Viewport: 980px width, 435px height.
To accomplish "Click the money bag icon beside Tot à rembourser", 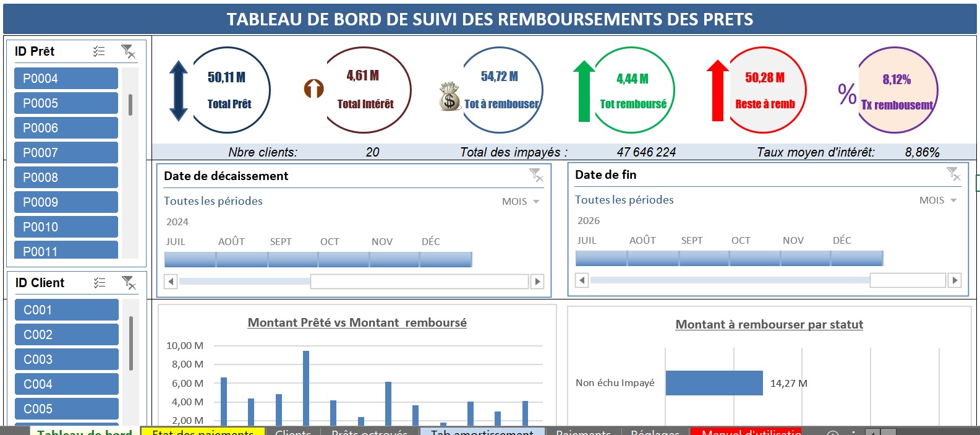I will point(450,97).
